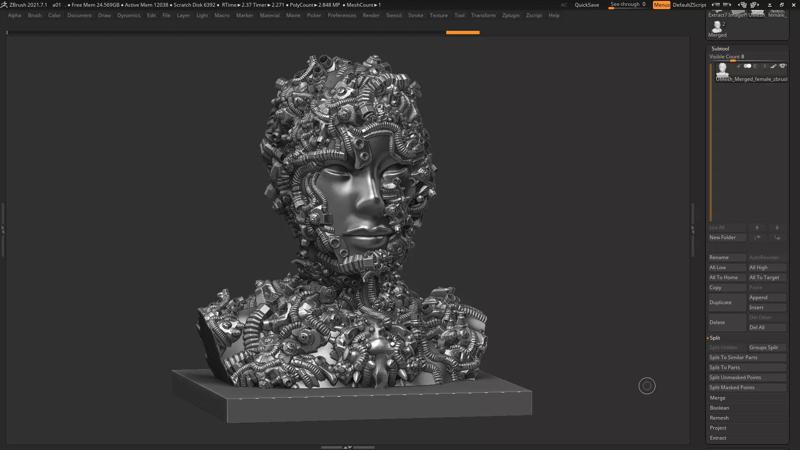Open the Transform menu
Screen dimensions: 800x450
click(x=483, y=16)
